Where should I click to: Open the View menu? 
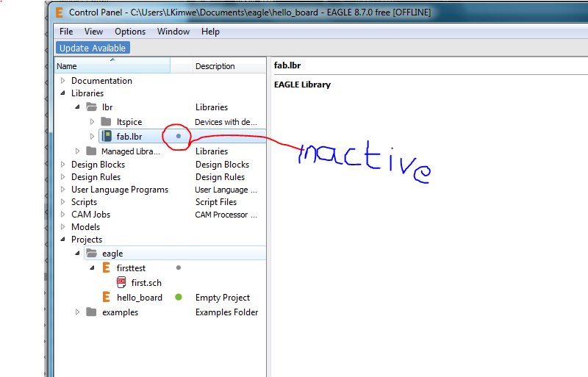pyautogui.click(x=93, y=32)
